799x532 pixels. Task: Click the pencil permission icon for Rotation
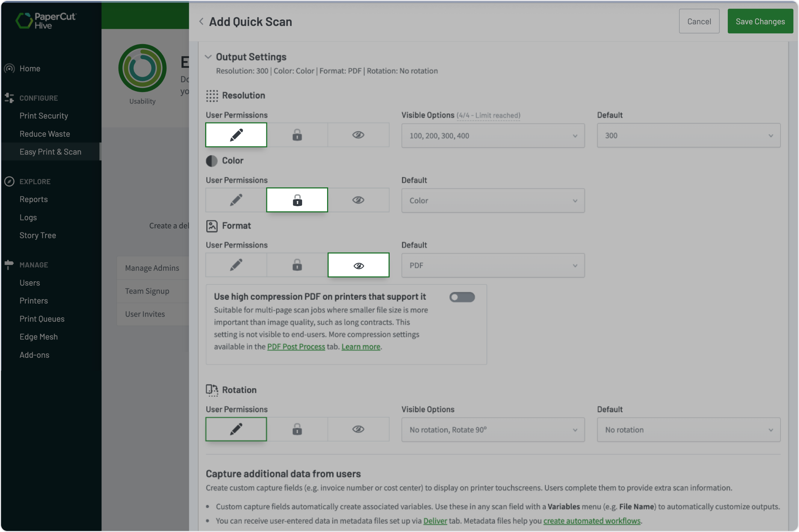click(x=236, y=429)
